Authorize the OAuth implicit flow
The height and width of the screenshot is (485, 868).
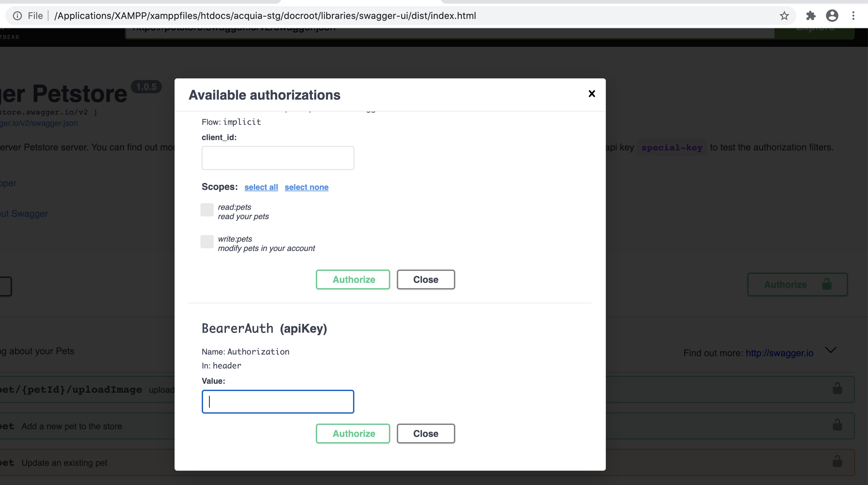pyautogui.click(x=352, y=280)
